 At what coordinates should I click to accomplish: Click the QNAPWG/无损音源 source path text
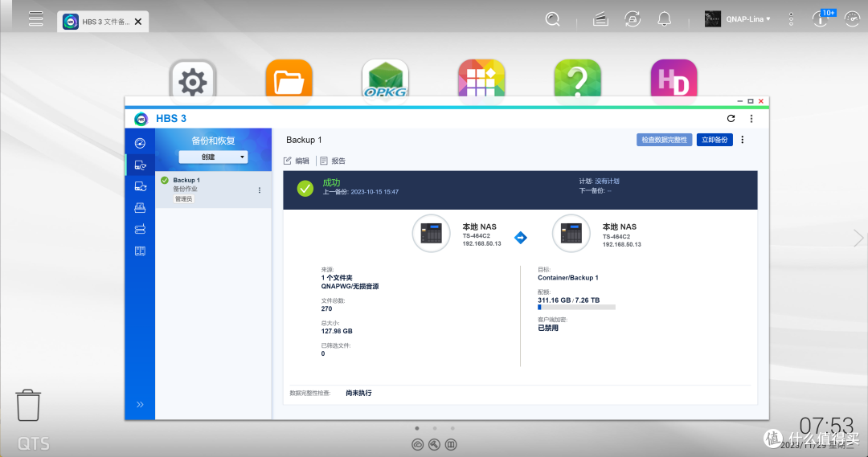click(x=350, y=287)
